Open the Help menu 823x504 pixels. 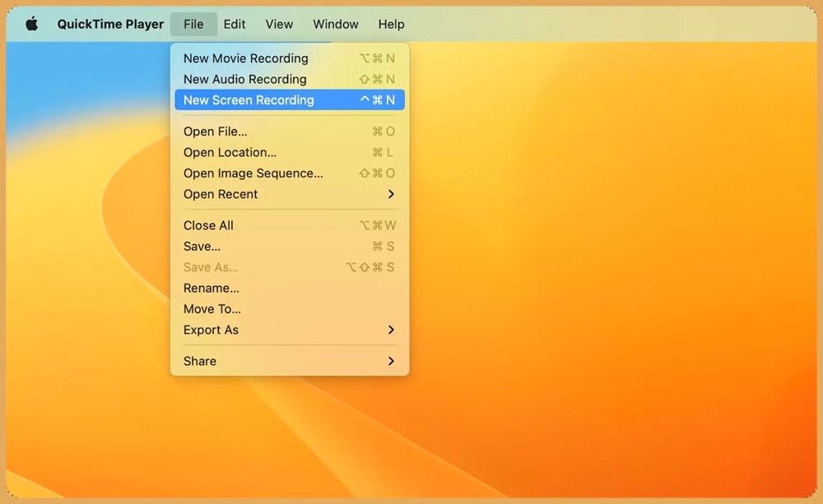[391, 24]
